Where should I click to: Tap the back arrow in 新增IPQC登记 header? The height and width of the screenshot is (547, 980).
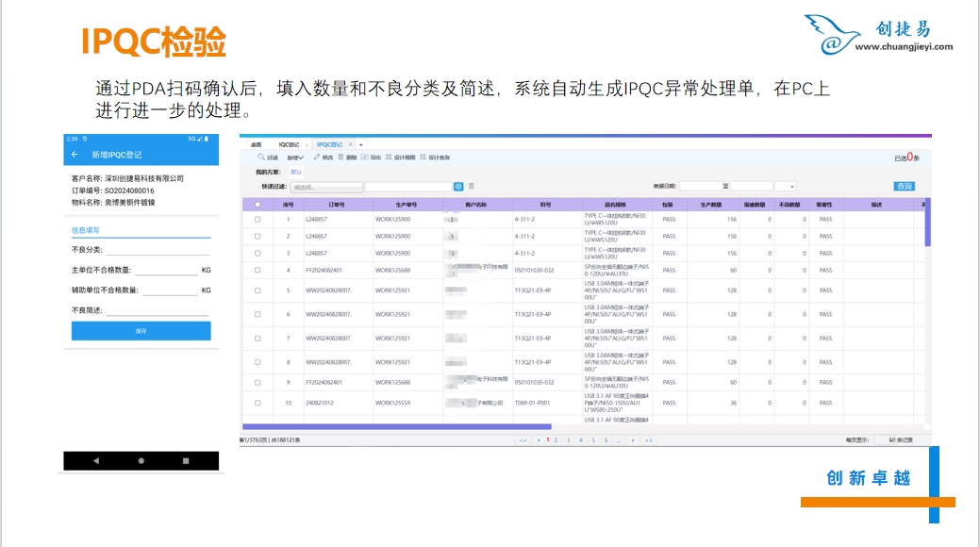(75, 154)
